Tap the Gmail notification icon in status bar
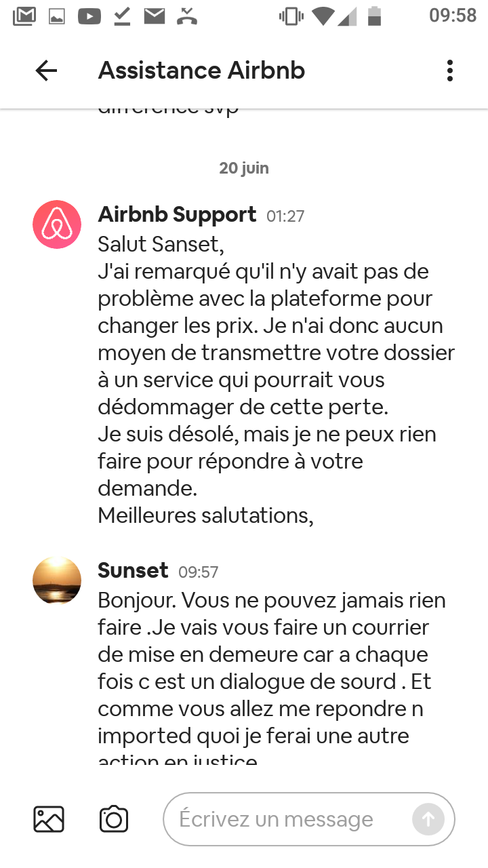This screenshot has height=868, width=488. (x=24, y=16)
